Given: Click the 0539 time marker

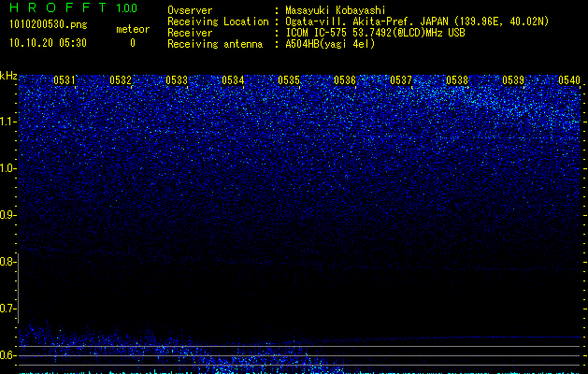Looking at the screenshot, I should pyautogui.click(x=513, y=80).
